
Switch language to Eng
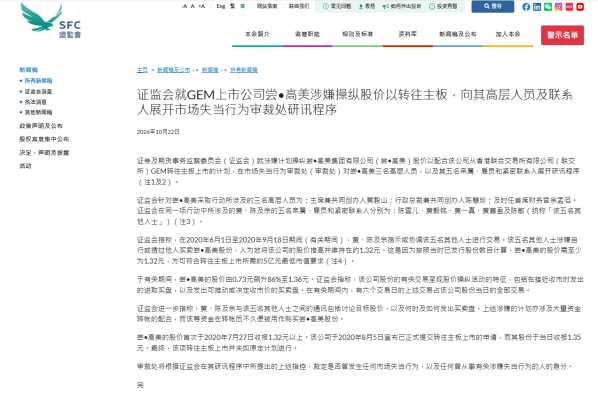click(221, 6)
